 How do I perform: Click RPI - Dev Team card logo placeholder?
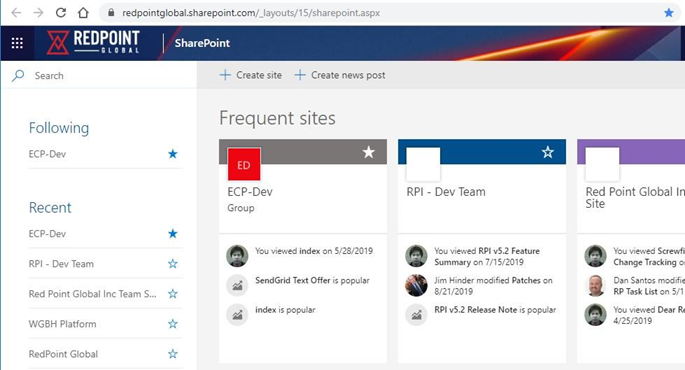click(423, 164)
